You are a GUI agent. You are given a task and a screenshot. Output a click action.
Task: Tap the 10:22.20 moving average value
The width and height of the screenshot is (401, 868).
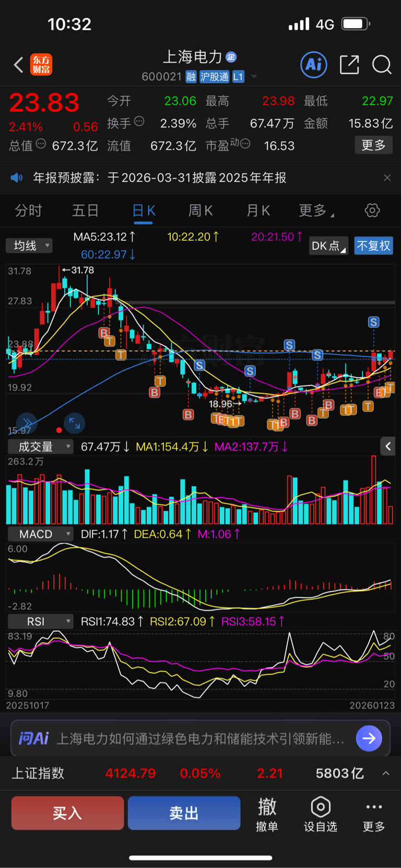click(x=193, y=237)
